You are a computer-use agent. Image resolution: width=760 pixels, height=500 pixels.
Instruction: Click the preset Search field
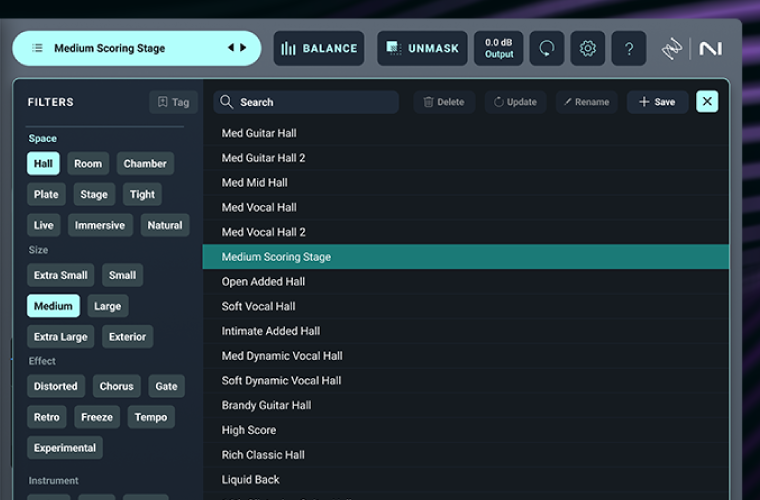(x=306, y=102)
